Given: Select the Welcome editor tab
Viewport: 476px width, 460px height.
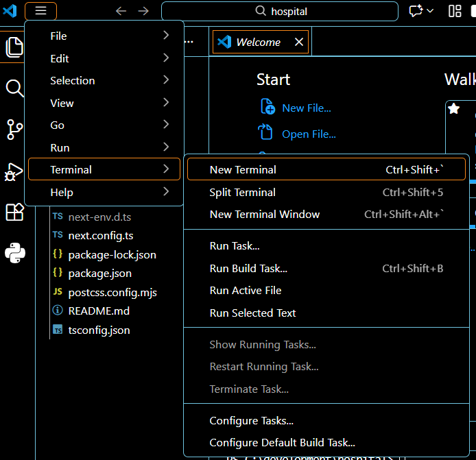Looking at the screenshot, I should click(261, 42).
